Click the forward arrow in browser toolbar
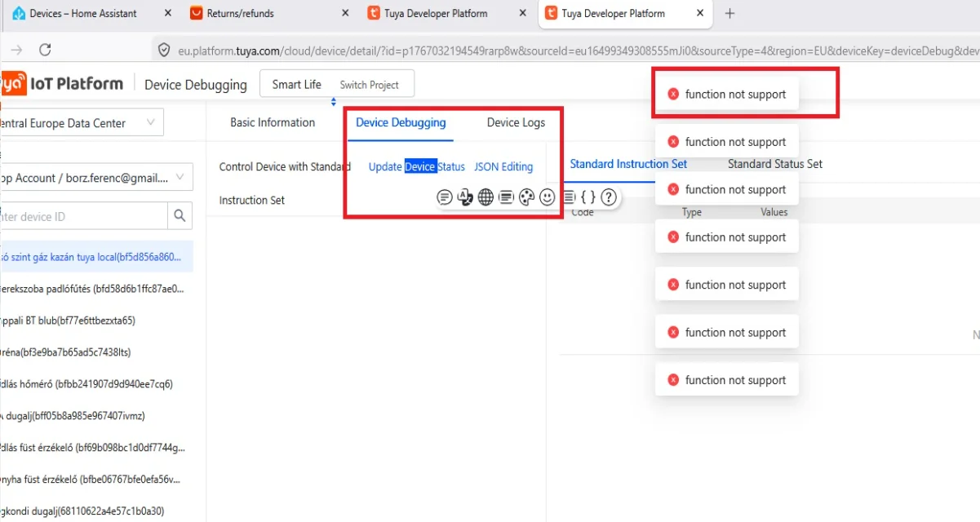Image resolution: width=980 pixels, height=522 pixels. (x=16, y=50)
